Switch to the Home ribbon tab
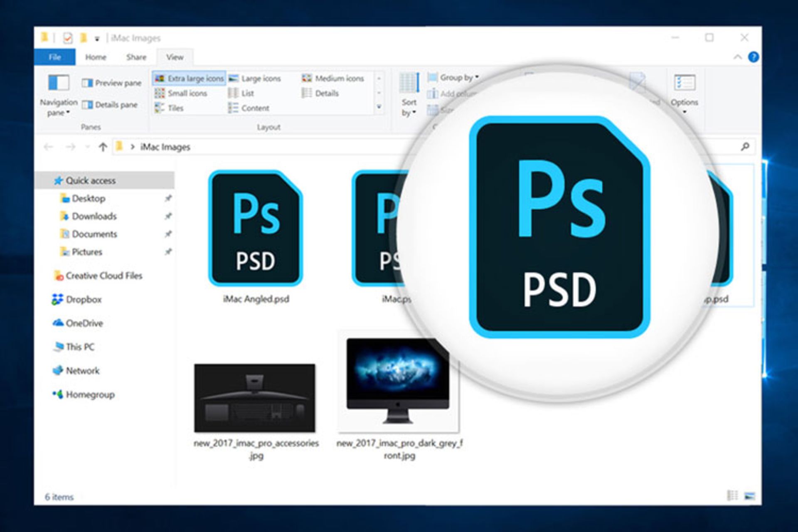This screenshot has width=798, height=532. coord(96,57)
